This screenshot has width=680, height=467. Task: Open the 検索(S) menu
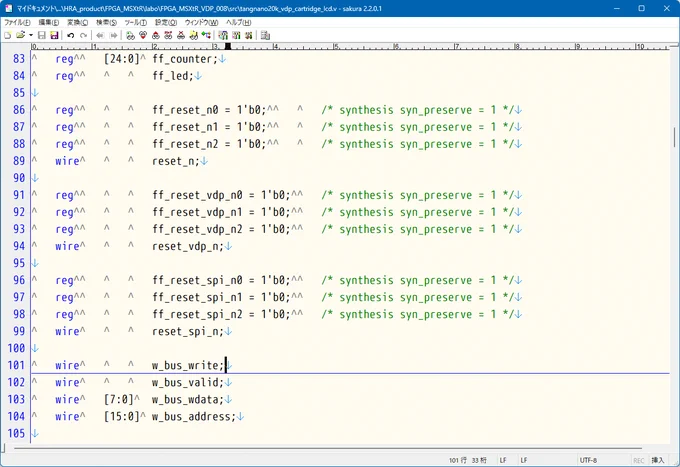pyautogui.click(x=106, y=22)
